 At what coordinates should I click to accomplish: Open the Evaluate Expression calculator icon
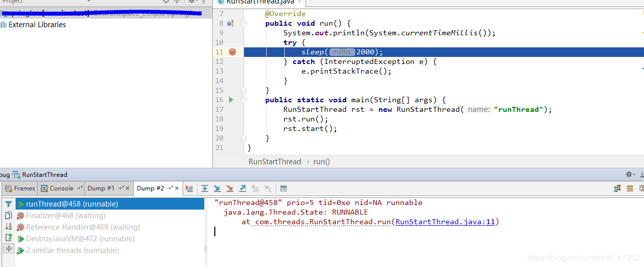coord(283,188)
